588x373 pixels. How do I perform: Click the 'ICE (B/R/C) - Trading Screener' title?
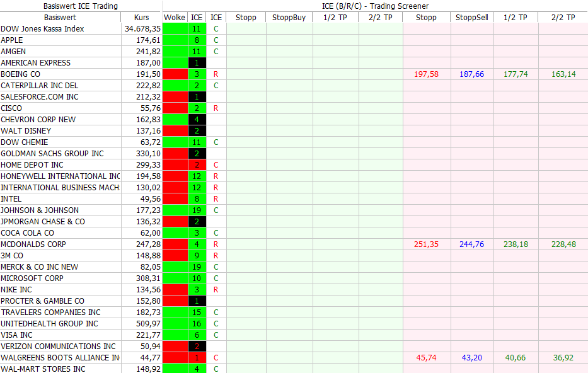(375, 6)
